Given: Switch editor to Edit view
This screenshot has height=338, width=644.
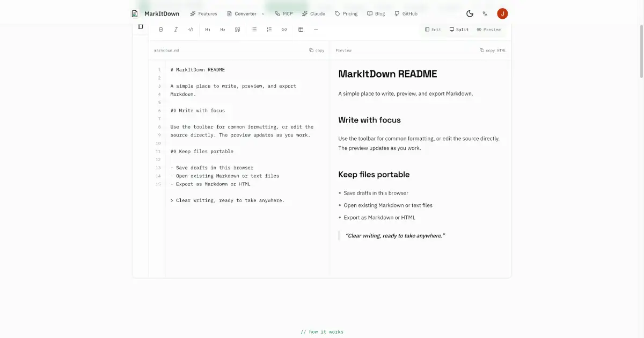Looking at the screenshot, I should click(433, 30).
